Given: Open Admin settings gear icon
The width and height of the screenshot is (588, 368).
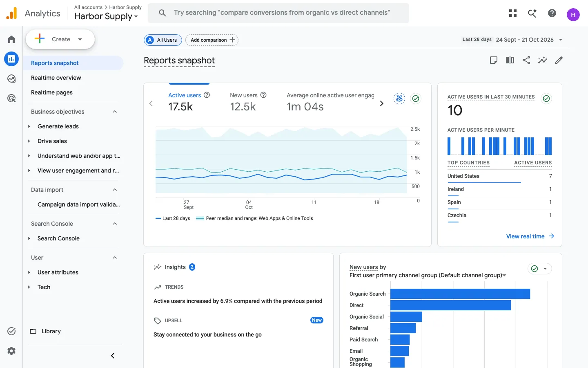Looking at the screenshot, I should (x=11, y=351).
